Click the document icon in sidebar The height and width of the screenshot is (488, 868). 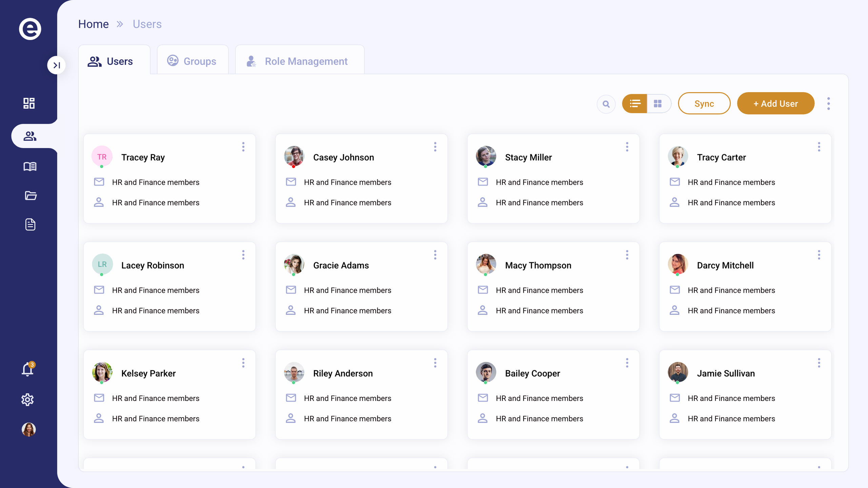click(30, 224)
